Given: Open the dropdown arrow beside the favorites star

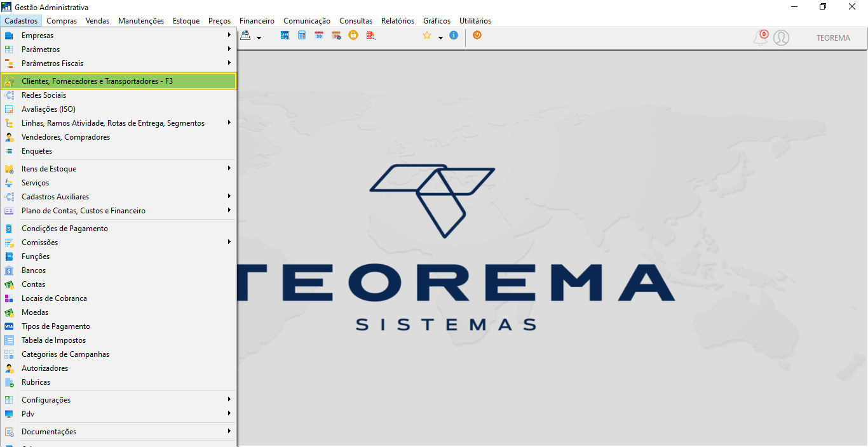Looking at the screenshot, I should [440, 38].
